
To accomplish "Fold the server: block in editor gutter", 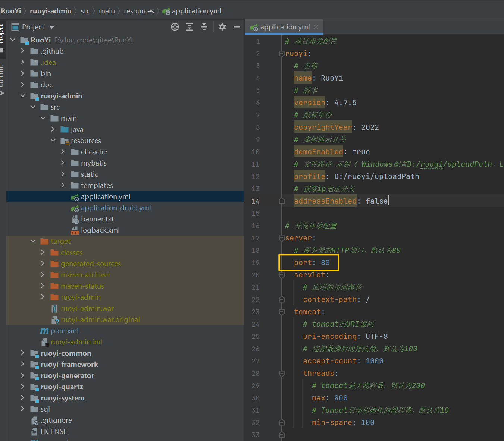I will click(282, 238).
